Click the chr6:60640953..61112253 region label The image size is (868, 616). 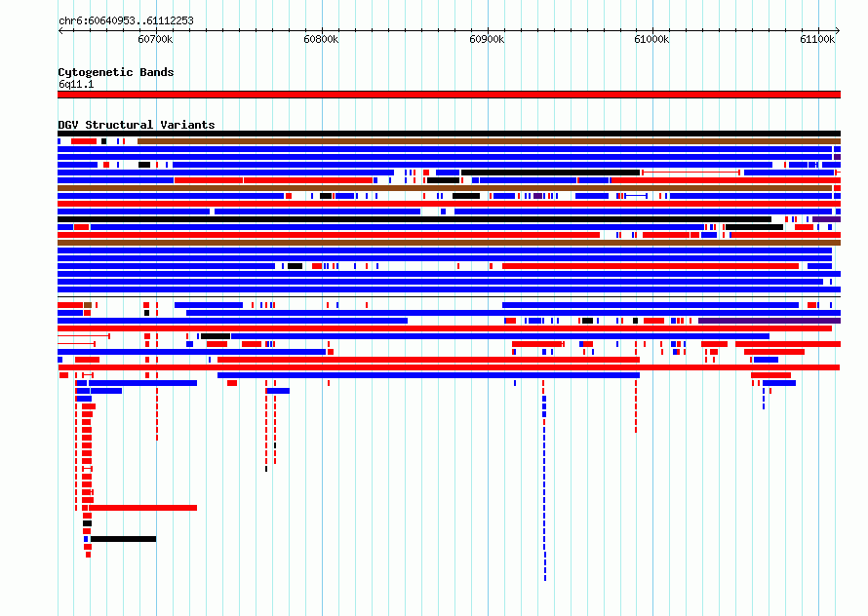pyautogui.click(x=126, y=21)
